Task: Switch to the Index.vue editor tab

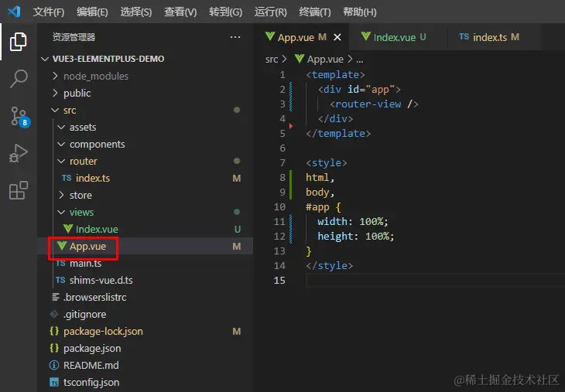Action: coord(398,37)
